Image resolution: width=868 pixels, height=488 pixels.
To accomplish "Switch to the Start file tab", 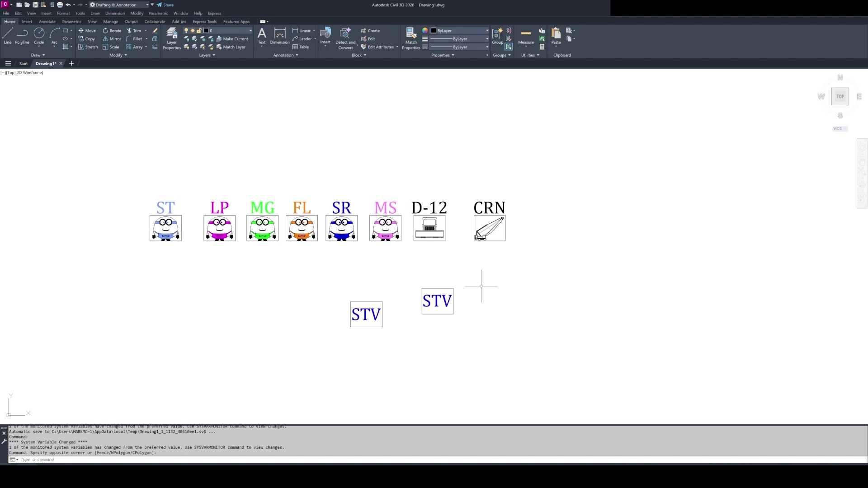I will click(x=24, y=64).
